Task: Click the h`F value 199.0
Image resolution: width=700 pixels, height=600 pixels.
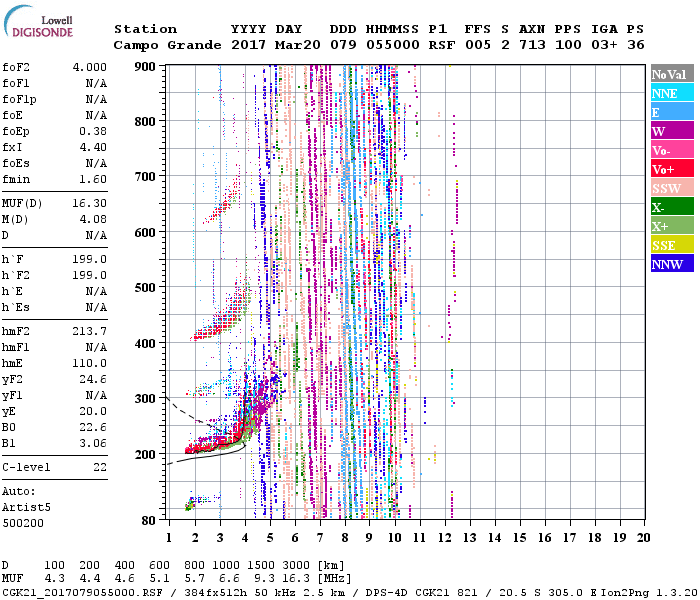Action: (90, 259)
